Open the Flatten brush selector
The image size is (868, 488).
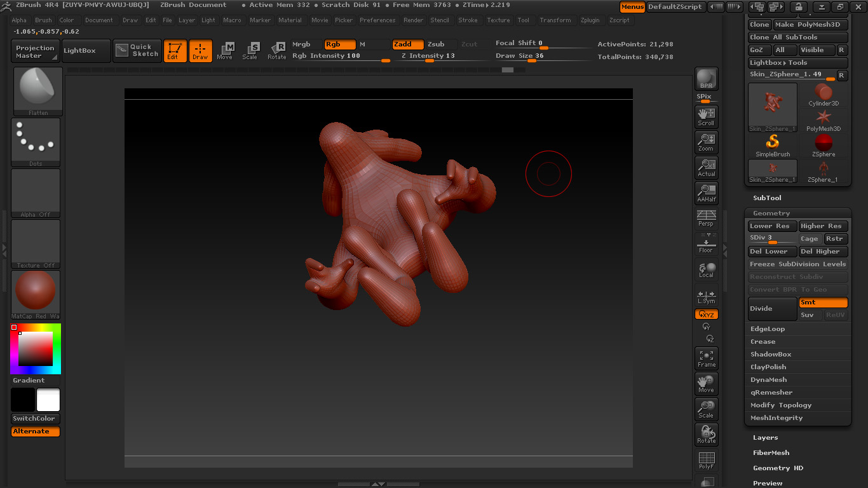(38, 91)
